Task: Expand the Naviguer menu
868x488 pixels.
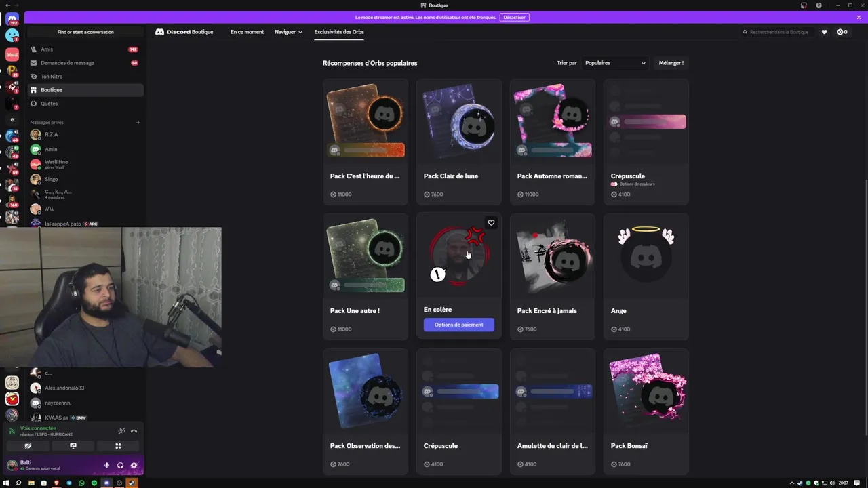Action: pyautogui.click(x=288, y=32)
